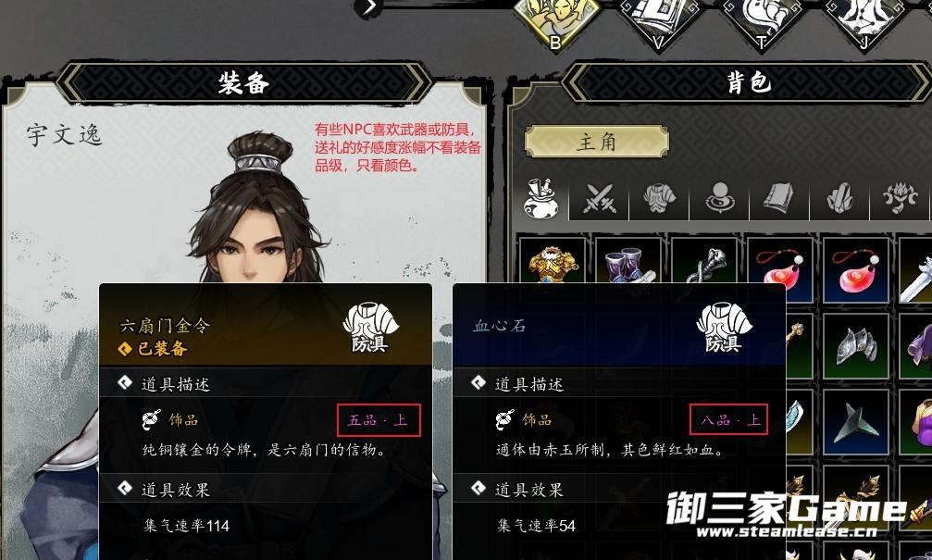Filter backpack by crystal materials category icon
Image resolution: width=932 pixels, height=560 pixels.
tap(839, 198)
